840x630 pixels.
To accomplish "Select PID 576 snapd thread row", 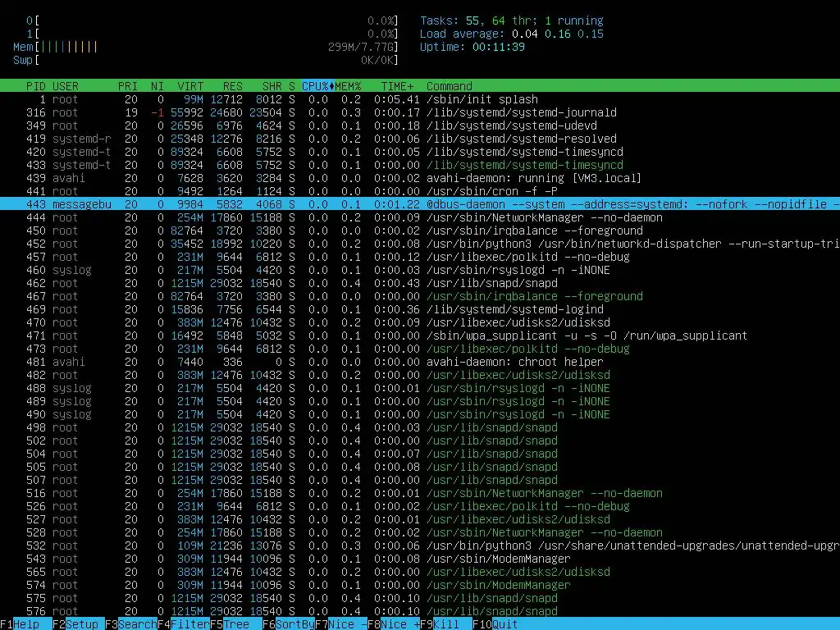I will pos(420,611).
